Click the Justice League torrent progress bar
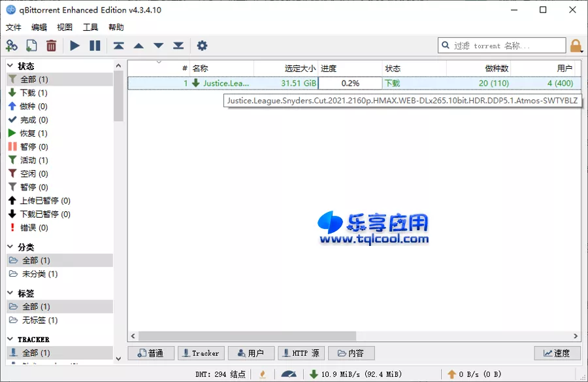Viewport: 588px width, 382px height. [350, 83]
